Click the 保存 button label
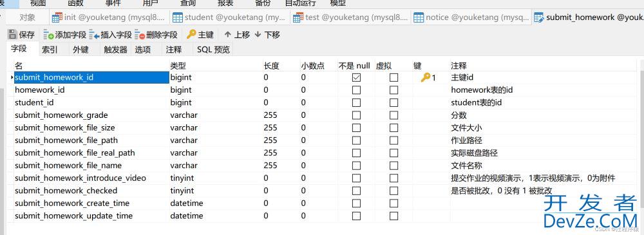The image size is (644, 235). [26, 35]
